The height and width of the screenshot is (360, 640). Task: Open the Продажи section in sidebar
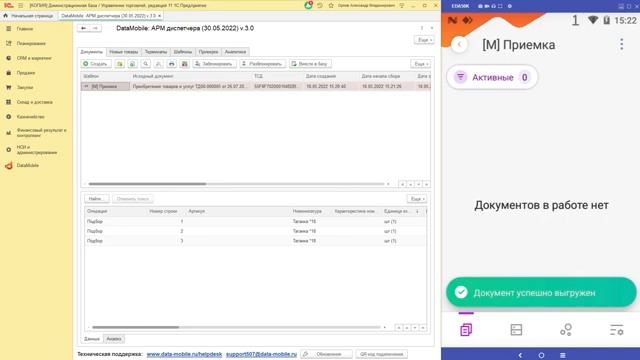[x=25, y=73]
